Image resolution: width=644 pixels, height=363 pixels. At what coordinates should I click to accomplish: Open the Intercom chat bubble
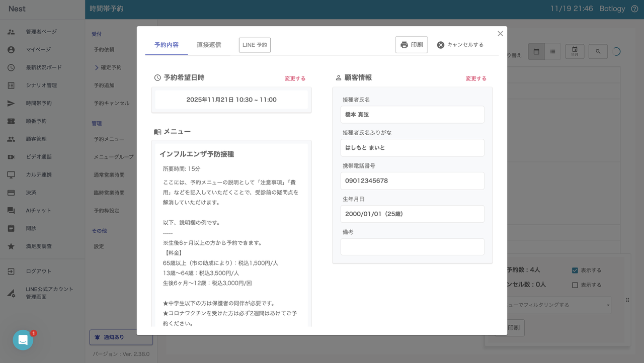[x=23, y=340]
